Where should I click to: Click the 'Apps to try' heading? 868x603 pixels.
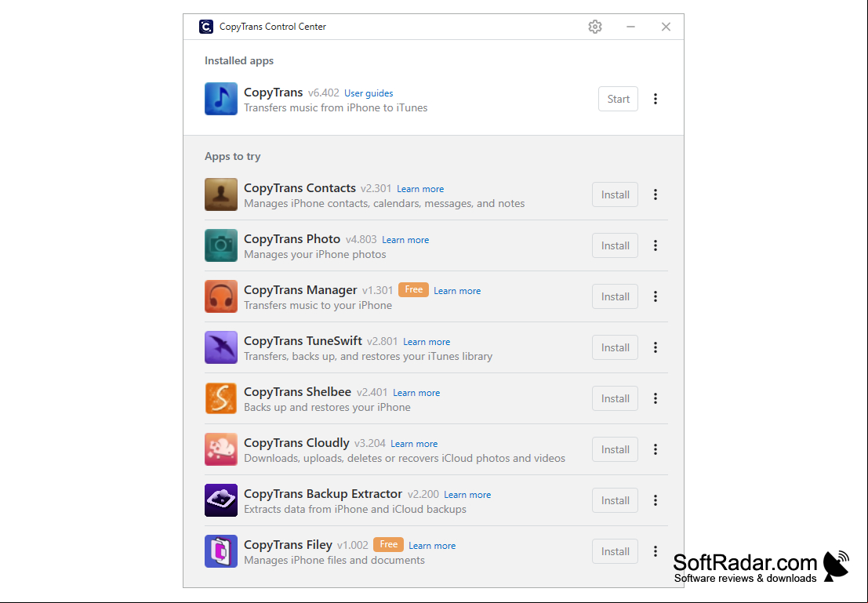(233, 156)
